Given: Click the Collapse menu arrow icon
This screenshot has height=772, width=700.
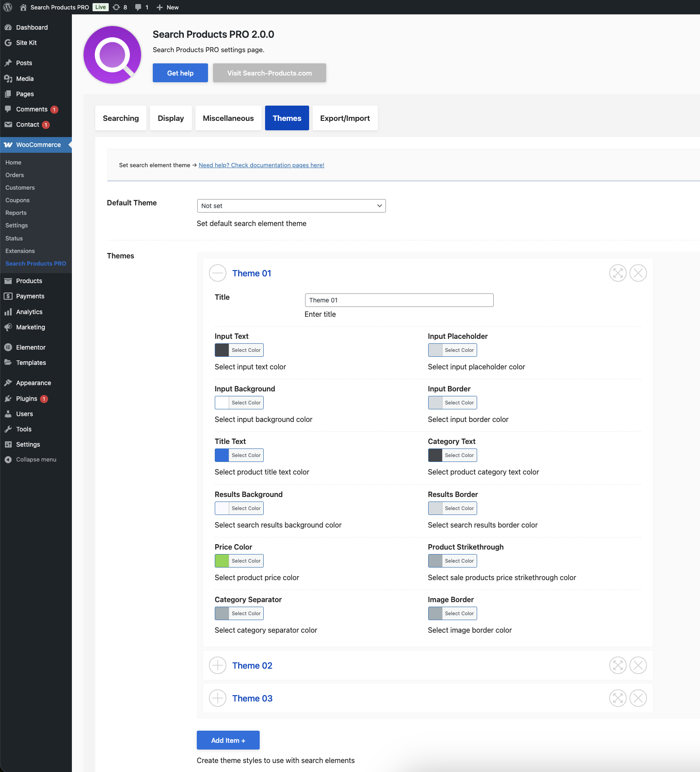Looking at the screenshot, I should (8, 460).
